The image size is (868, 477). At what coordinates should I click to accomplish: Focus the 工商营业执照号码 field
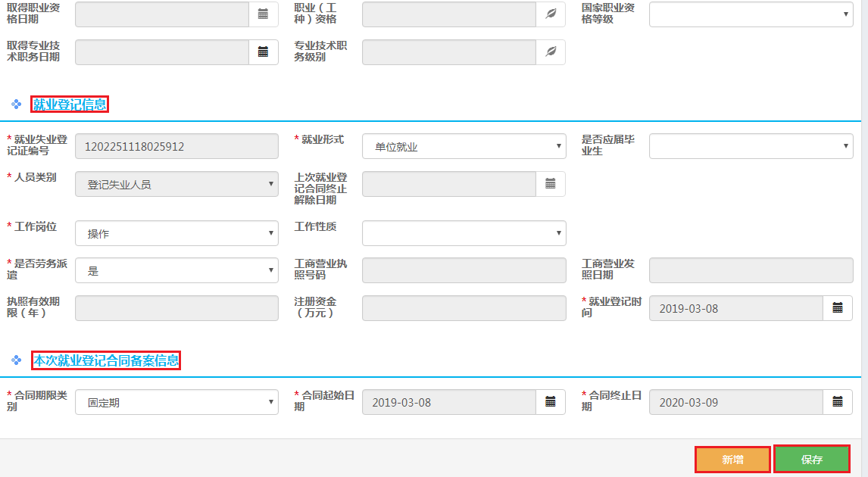click(464, 270)
